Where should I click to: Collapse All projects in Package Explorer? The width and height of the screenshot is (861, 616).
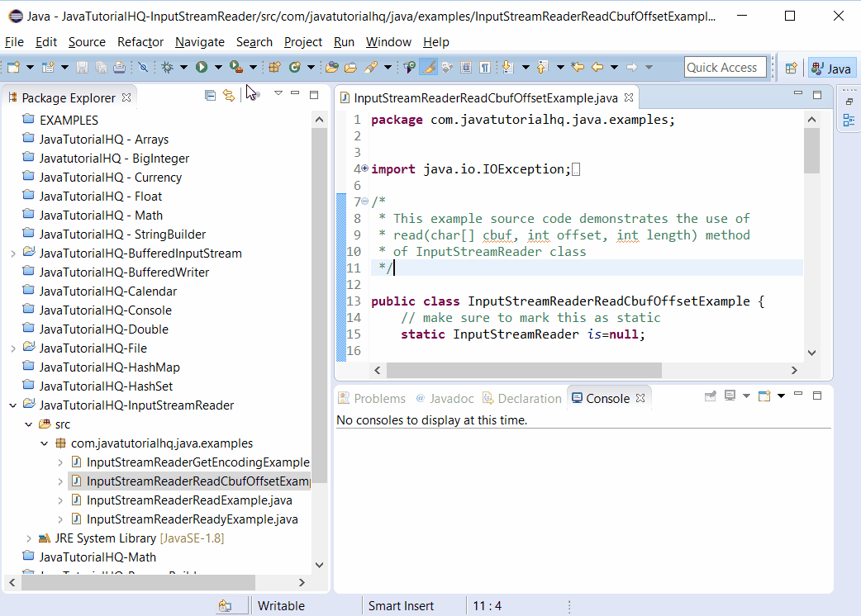click(210, 96)
